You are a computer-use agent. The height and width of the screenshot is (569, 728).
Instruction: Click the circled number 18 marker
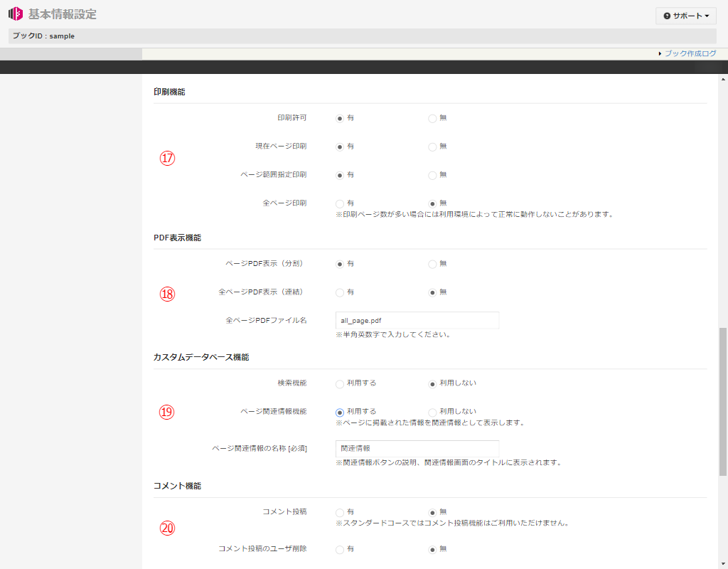(167, 294)
